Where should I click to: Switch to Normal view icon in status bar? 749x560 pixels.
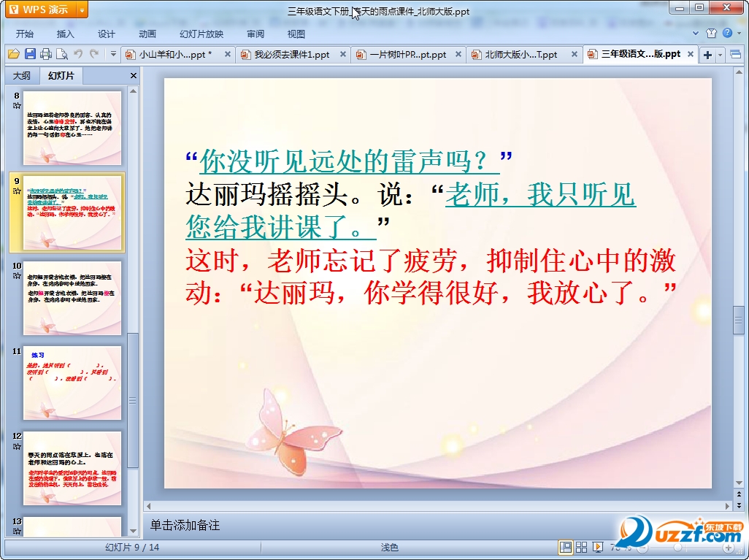566,547
